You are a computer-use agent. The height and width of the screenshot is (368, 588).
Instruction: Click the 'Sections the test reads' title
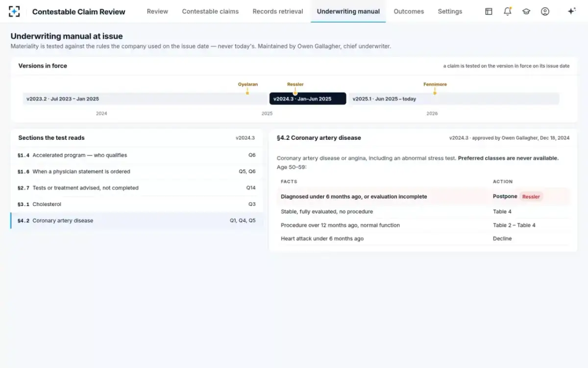[x=51, y=138]
